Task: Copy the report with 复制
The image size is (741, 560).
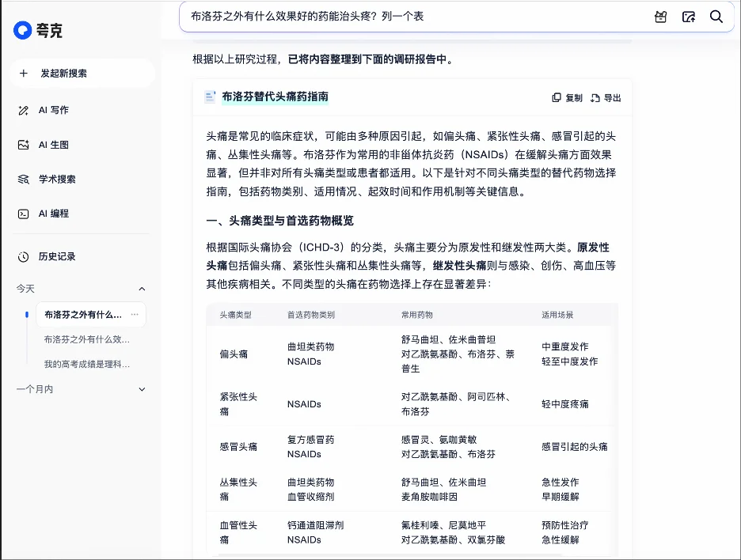Action: pyautogui.click(x=567, y=98)
